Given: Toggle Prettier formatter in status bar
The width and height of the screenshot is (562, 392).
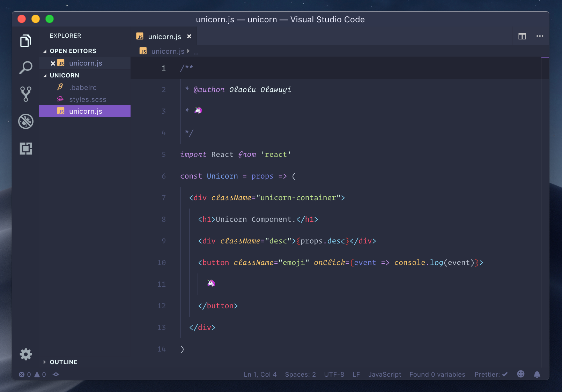Looking at the screenshot, I should tap(490, 374).
